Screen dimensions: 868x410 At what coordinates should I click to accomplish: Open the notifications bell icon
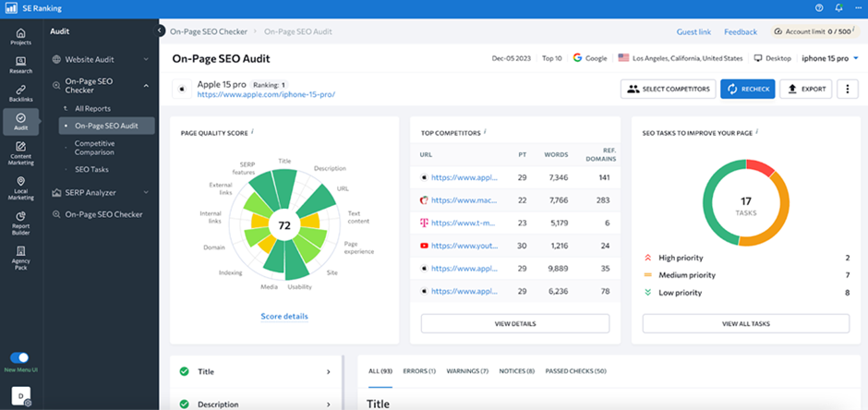pos(838,7)
